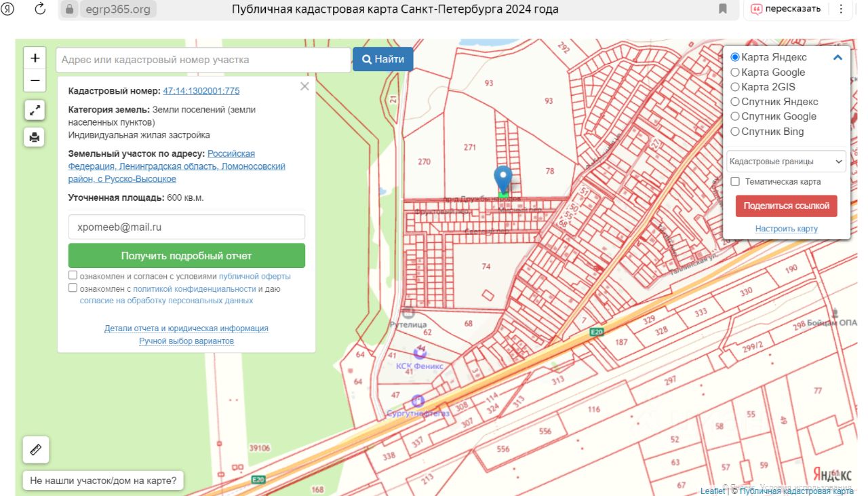Open Публичная кадастровая карта footer link
Screen dimensions: 868x496
(795, 491)
